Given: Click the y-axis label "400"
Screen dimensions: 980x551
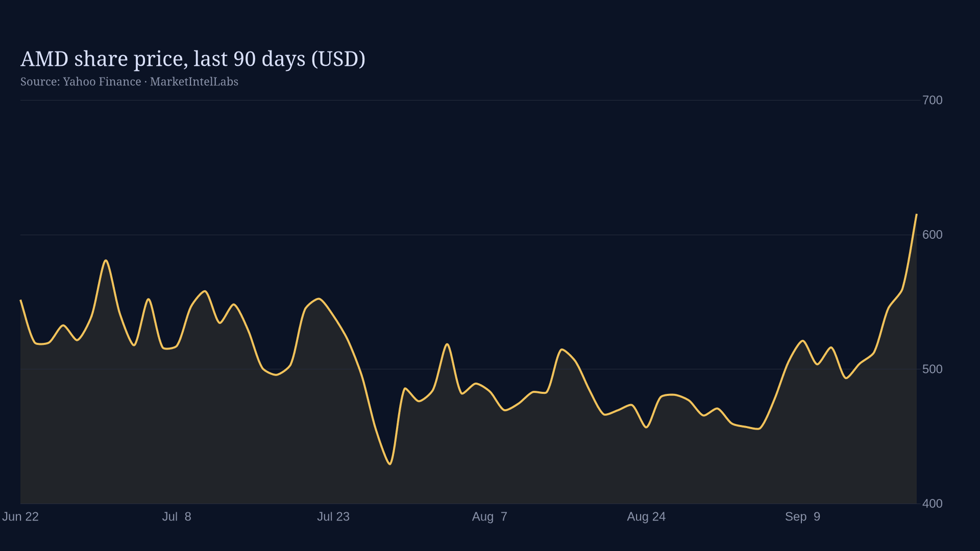Looking at the screenshot, I should click(933, 504).
